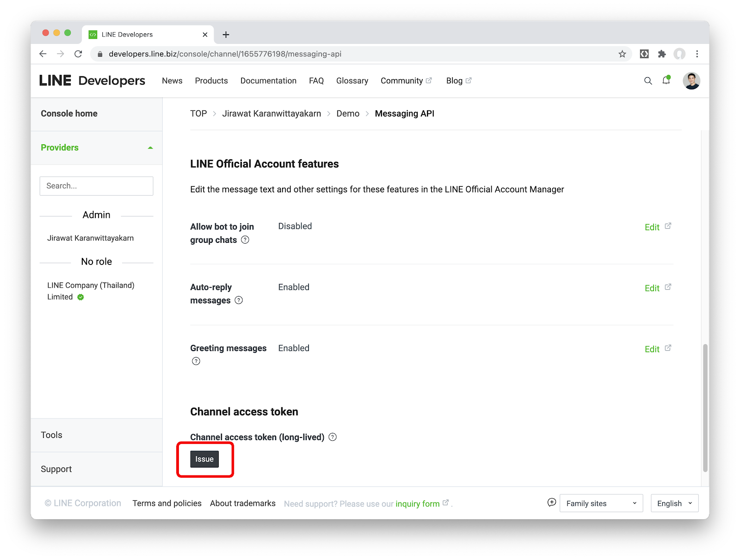Click help icon under Greeting messages

coord(196,361)
